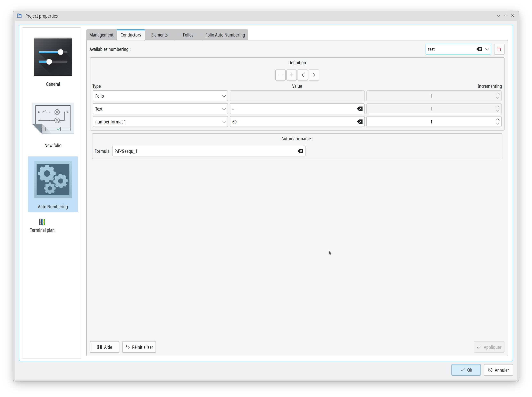
Task: Expand the available numbering dropdown arrow
Action: [487, 49]
